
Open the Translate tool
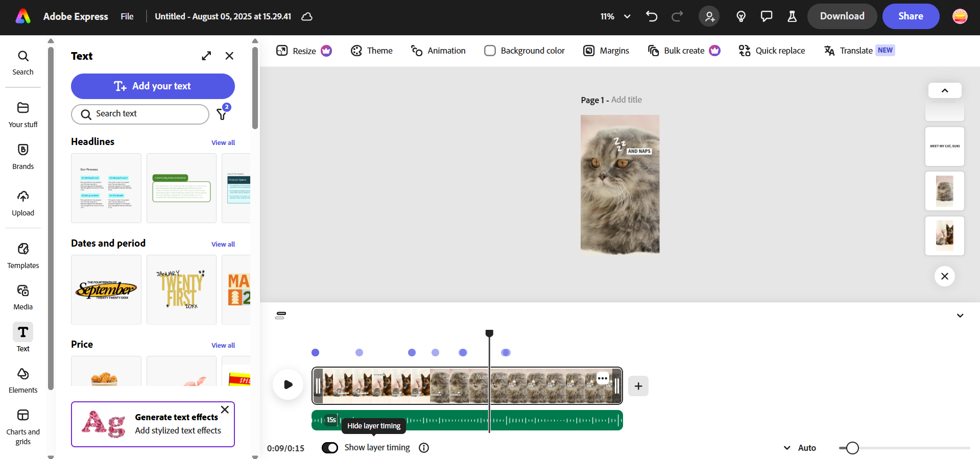(x=859, y=51)
